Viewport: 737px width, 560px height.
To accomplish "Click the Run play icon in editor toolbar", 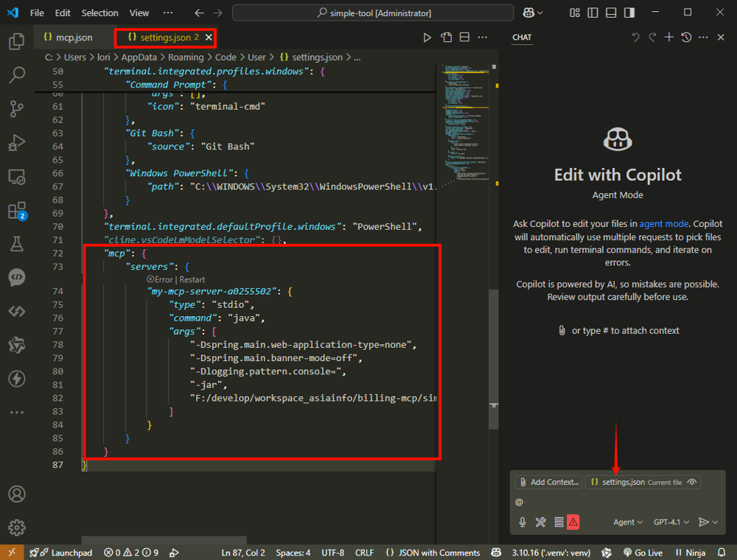I will pos(427,38).
